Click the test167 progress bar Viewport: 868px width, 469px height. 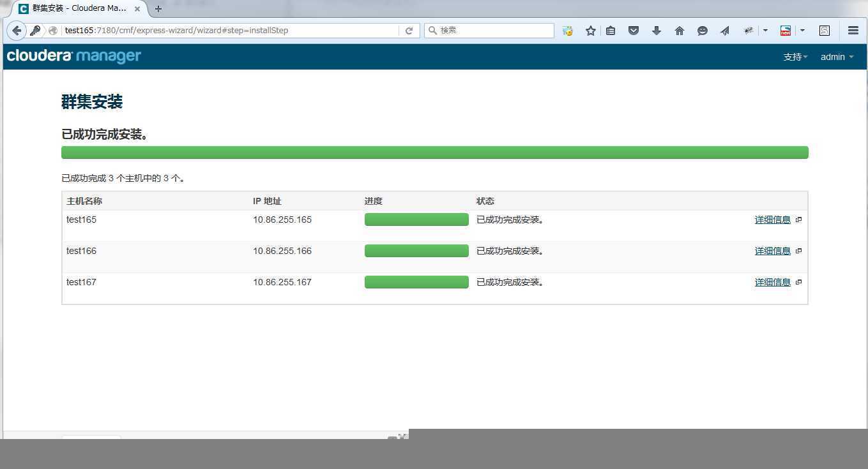[x=416, y=282]
